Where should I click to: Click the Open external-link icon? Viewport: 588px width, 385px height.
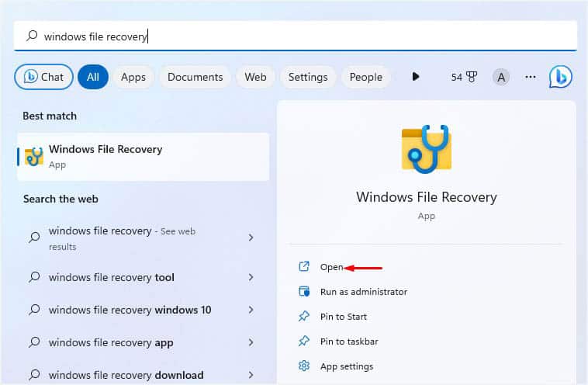304,266
